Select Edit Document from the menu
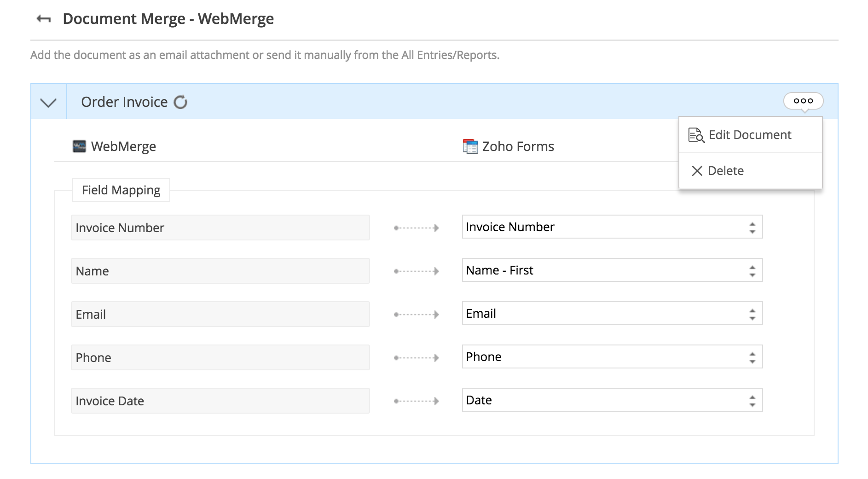 point(750,135)
